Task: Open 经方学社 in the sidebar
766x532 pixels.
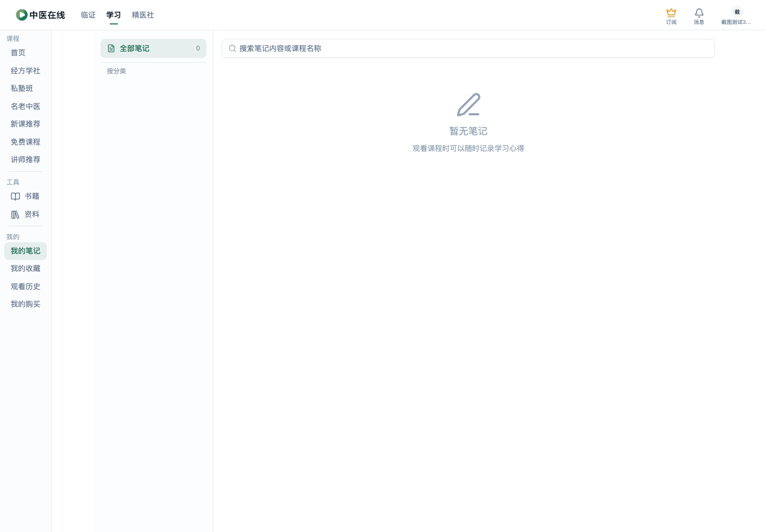Action: click(x=26, y=71)
